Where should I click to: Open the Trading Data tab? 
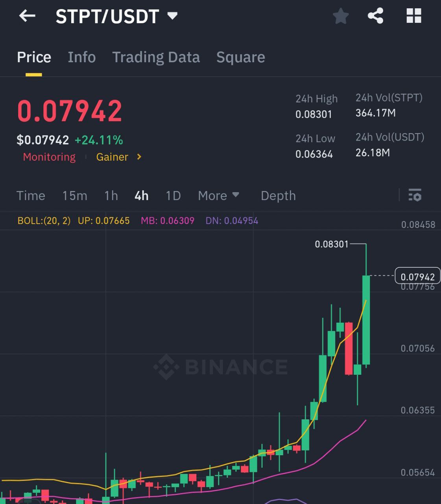tap(156, 57)
